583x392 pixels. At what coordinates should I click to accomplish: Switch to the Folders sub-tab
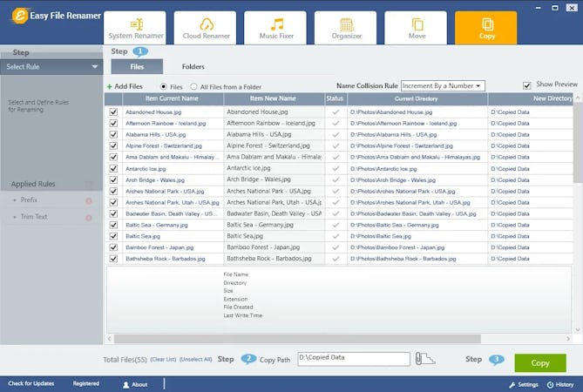coord(193,66)
